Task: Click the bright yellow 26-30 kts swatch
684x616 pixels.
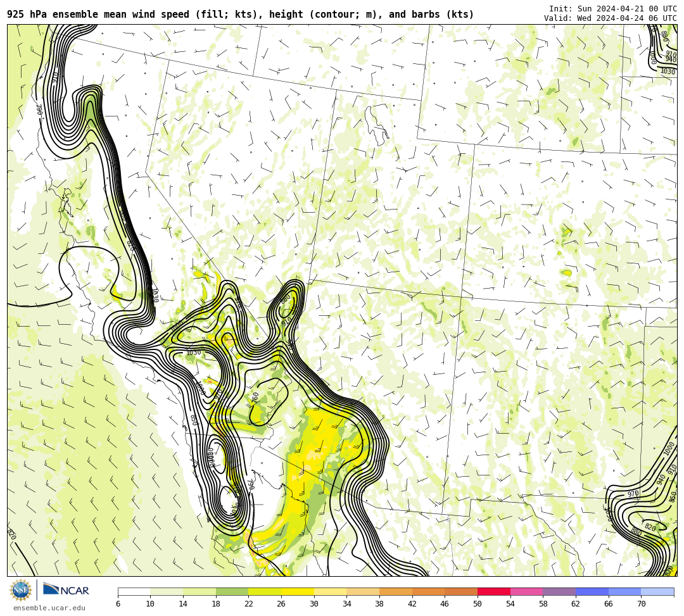Action: coord(298,591)
